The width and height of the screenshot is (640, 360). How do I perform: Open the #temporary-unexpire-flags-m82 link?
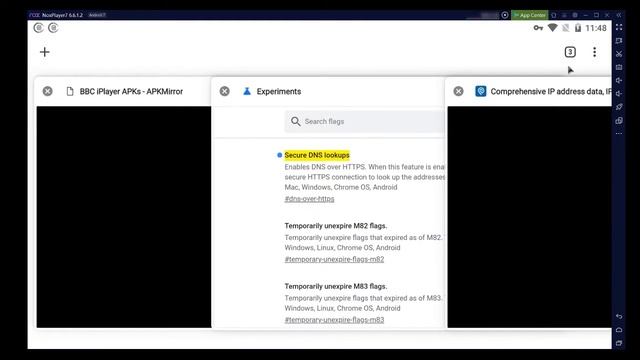click(x=334, y=259)
